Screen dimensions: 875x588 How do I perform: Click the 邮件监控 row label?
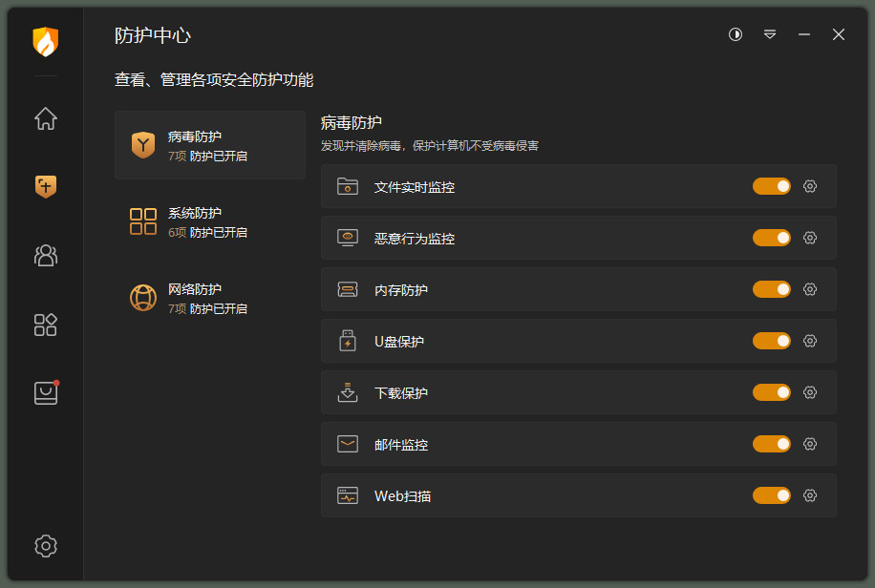pos(401,445)
